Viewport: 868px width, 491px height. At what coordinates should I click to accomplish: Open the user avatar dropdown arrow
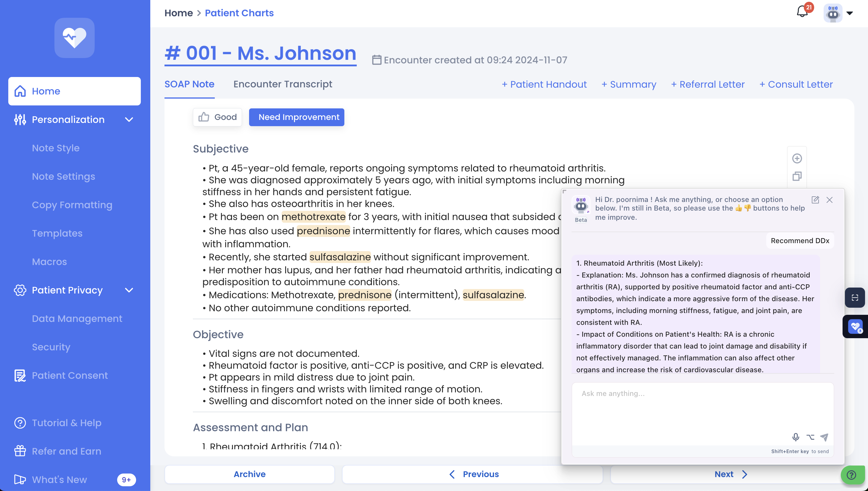click(x=850, y=14)
